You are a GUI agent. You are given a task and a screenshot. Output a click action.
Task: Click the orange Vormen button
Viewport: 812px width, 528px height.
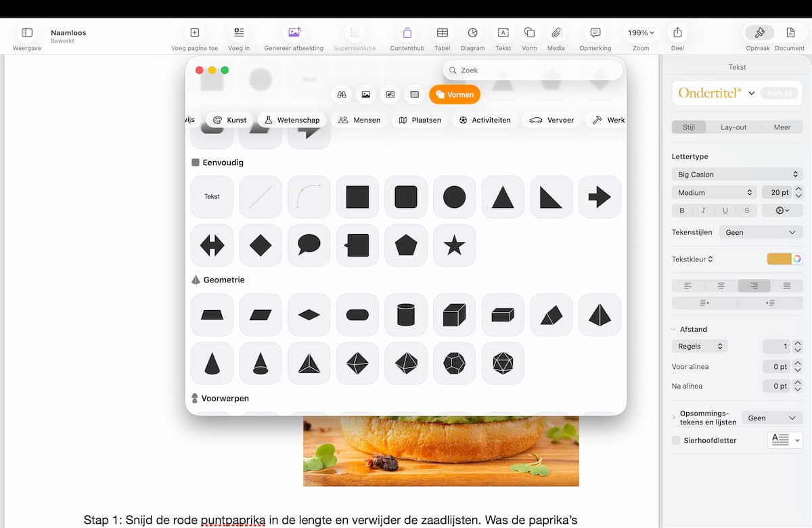[455, 95]
